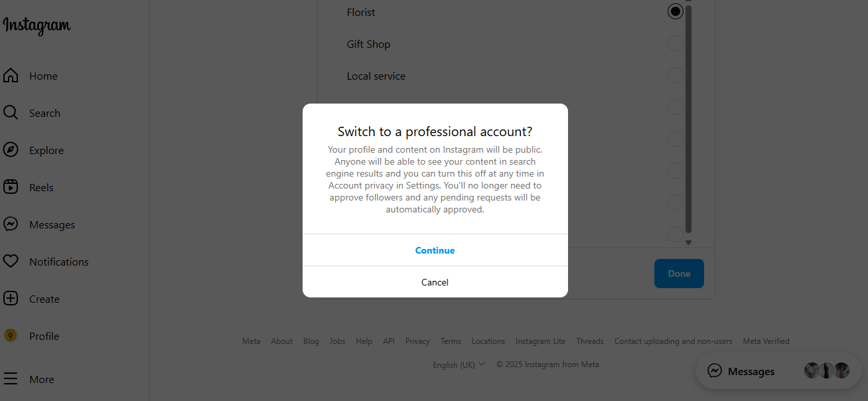
Task: Click Continue in the dialog
Action: (x=435, y=250)
